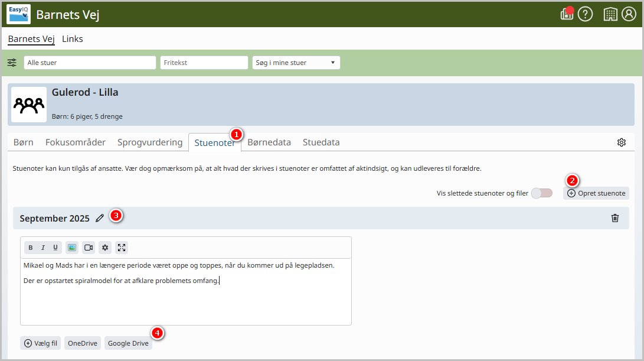Click the Bold formatting icon
This screenshot has width=644, height=361.
click(30, 248)
